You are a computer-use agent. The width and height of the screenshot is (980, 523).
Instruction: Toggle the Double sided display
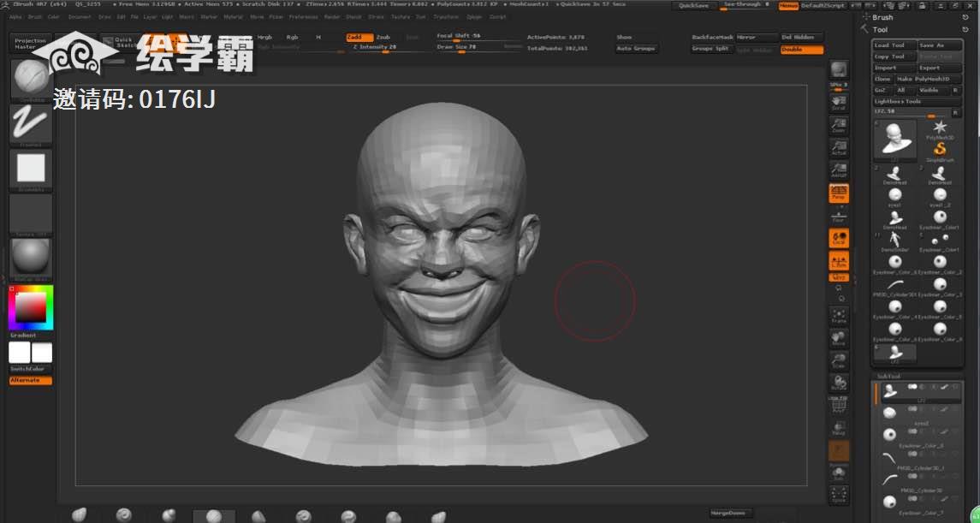point(802,50)
